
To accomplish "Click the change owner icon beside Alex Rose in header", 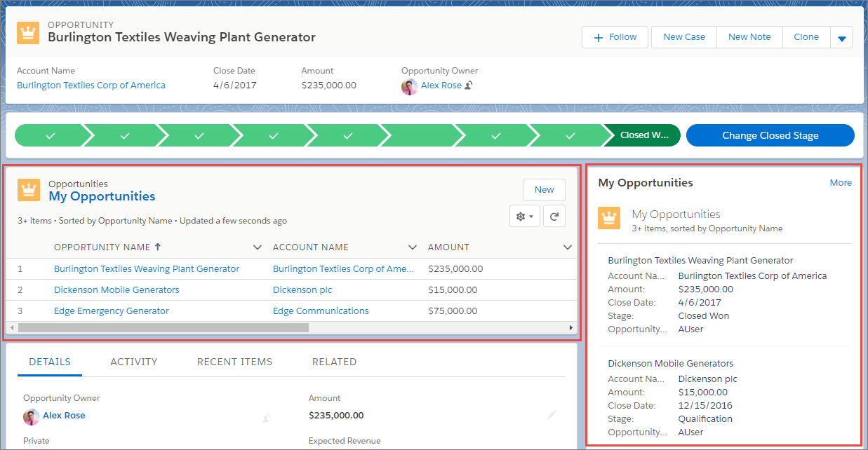I will point(469,86).
